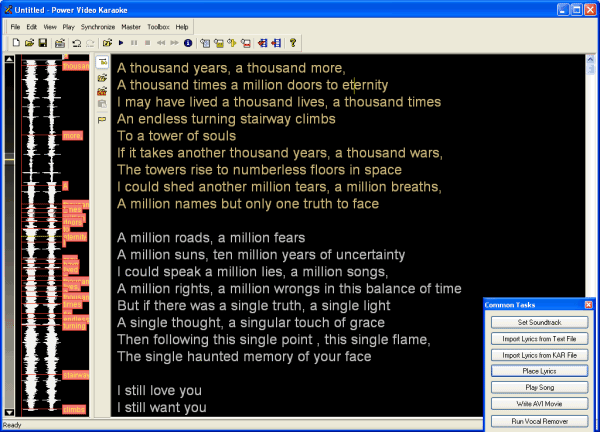This screenshot has height=432, width=600.
Task: Click the greyed-out Redo arrow
Action: point(90,43)
